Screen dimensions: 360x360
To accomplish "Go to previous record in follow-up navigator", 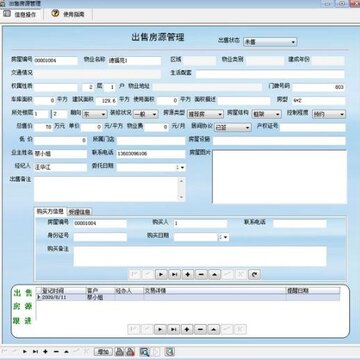I will pos(147,329).
